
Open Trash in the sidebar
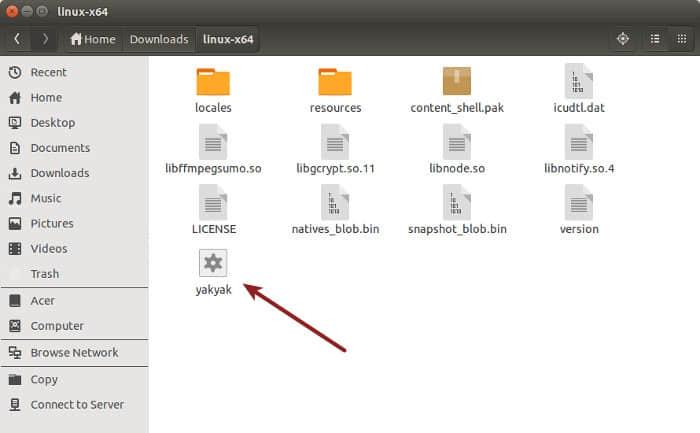[44, 273]
